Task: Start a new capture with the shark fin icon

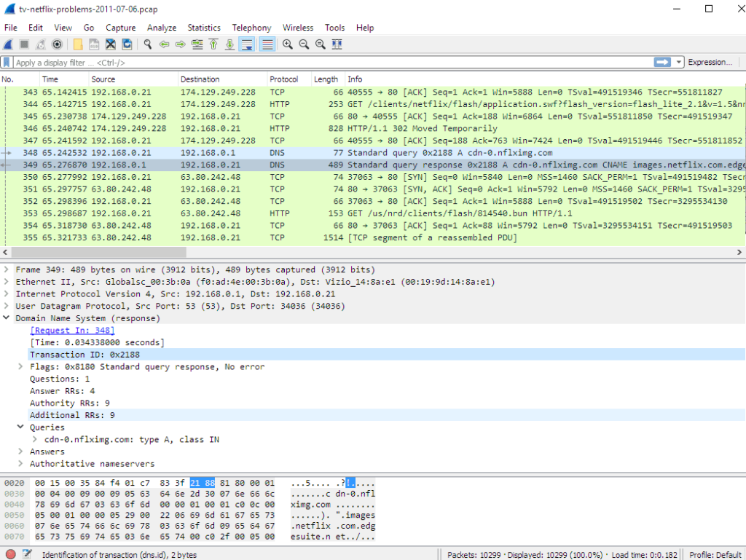Action: (x=9, y=44)
